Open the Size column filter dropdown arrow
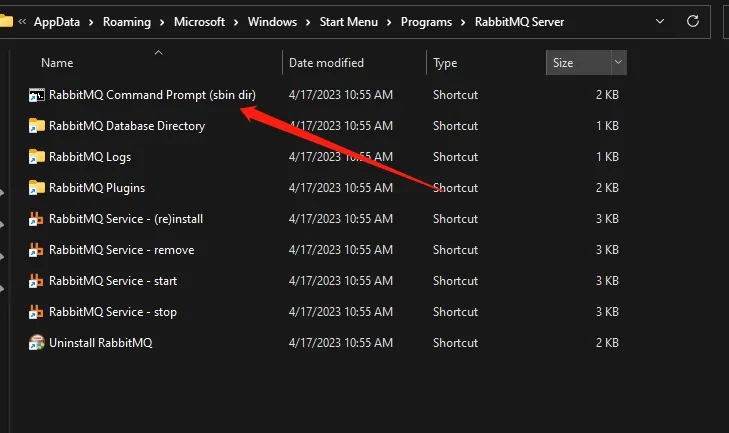729x433 pixels. click(618, 62)
